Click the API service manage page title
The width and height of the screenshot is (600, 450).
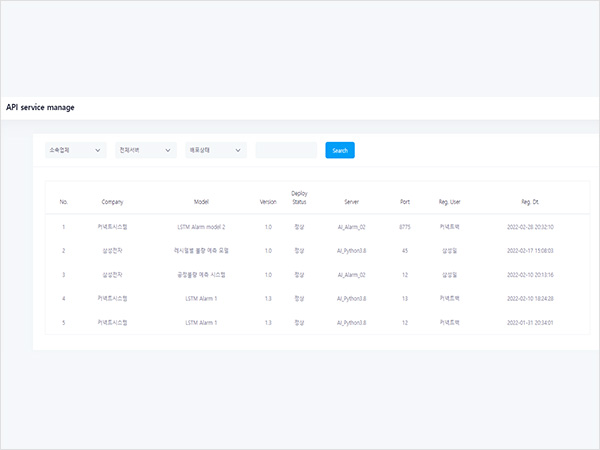(40, 107)
